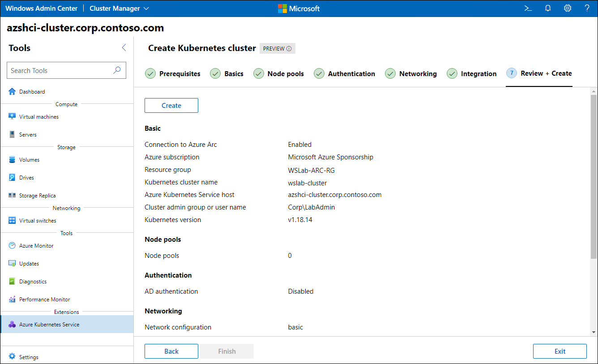Click the PREVIEW info badge
This screenshot has height=364, width=598.
coord(278,48)
